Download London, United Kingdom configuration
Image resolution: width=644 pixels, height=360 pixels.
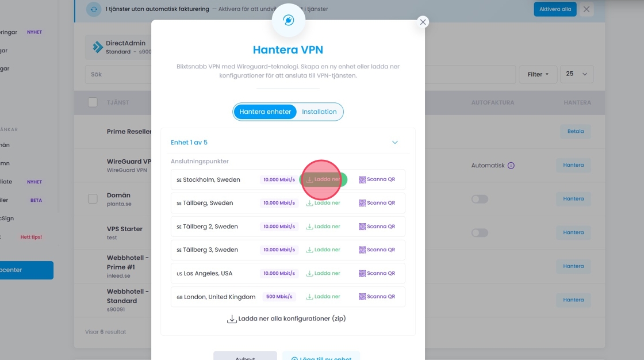tap(323, 297)
